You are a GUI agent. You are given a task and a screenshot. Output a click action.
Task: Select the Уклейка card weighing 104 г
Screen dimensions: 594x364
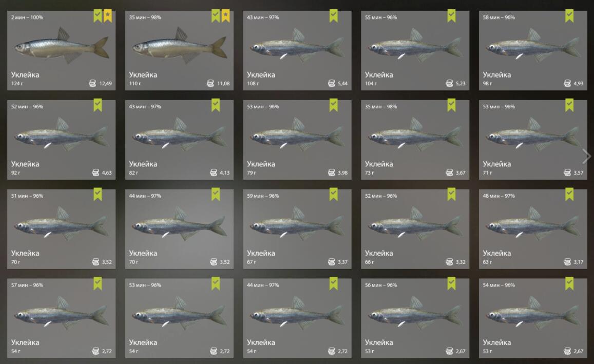[415, 50]
